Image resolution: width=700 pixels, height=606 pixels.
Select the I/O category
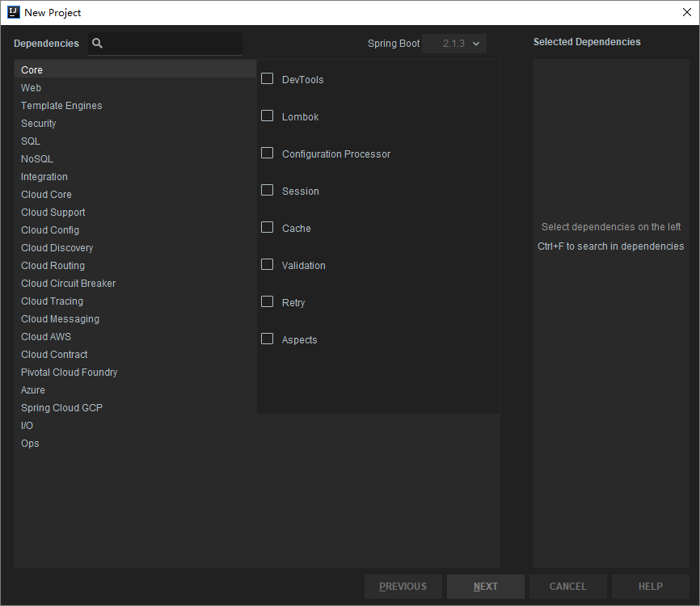[x=135, y=426]
